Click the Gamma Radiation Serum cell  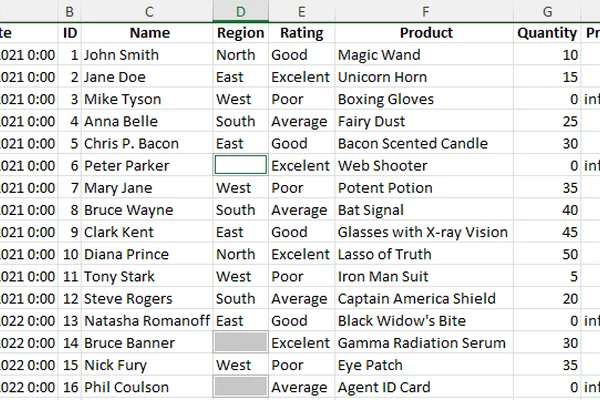click(424, 343)
